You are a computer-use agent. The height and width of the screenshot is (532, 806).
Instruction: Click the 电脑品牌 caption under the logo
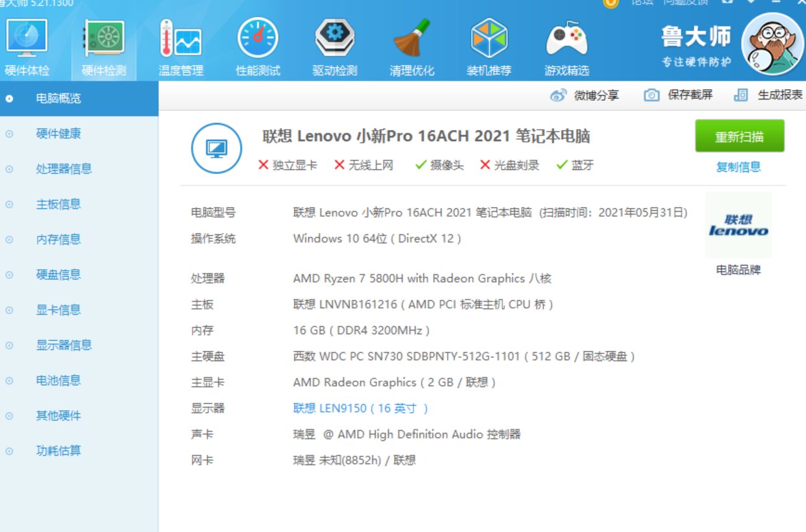(x=739, y=270)
